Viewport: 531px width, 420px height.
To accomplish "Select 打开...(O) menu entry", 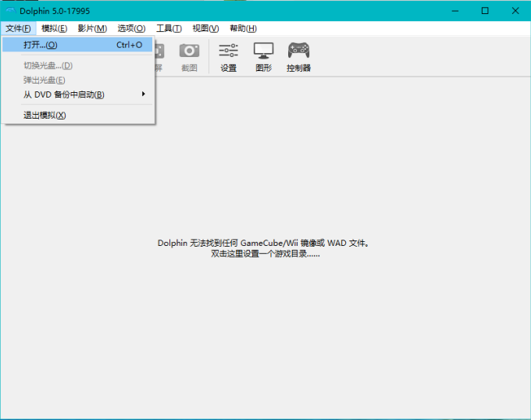I will point(77,44).
